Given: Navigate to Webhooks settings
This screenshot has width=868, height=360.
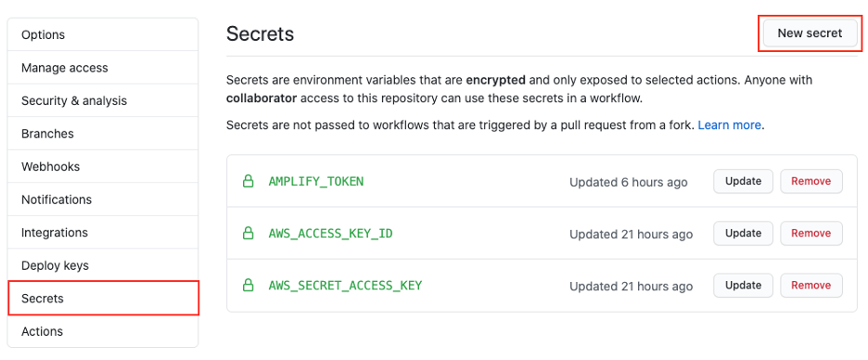Looking at the screenshot, I should click(x=103, y=166).
